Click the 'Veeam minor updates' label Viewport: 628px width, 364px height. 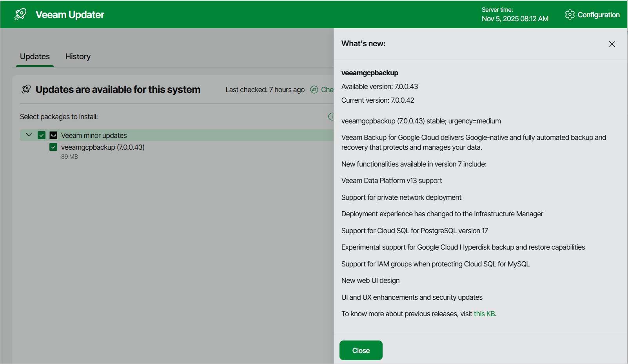pos(94,136)
